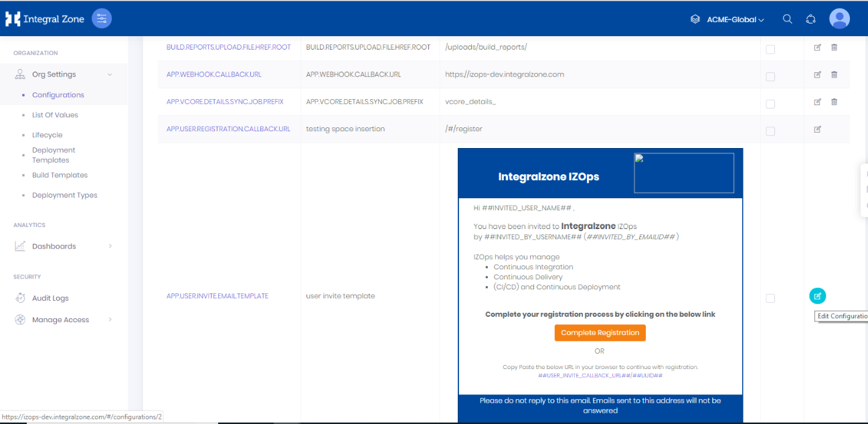Go to Lifecycle page
Viewport: 868px width, 424px height.
tap(48, 135)
